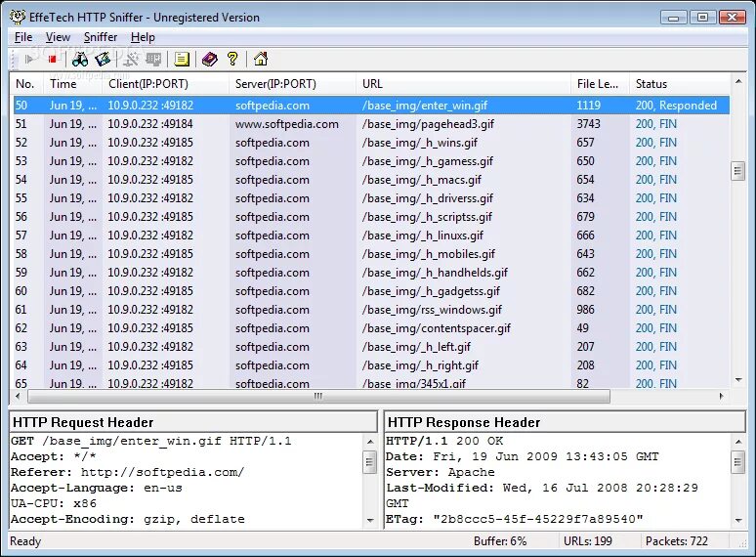Click the request header scroll down arrow
The image size is (756, 557).
(x=370, y=520)
